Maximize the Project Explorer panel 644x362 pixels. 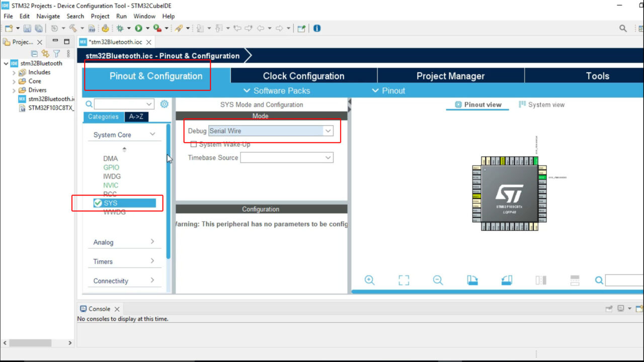point(66,42)
